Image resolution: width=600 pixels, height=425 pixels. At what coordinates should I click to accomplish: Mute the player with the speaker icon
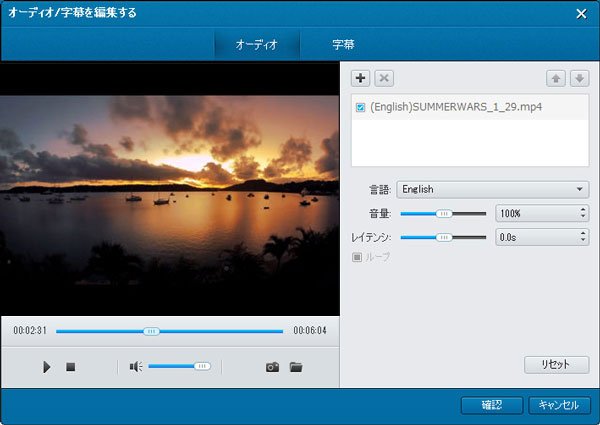pyautogui.click(x=136, y=367)
